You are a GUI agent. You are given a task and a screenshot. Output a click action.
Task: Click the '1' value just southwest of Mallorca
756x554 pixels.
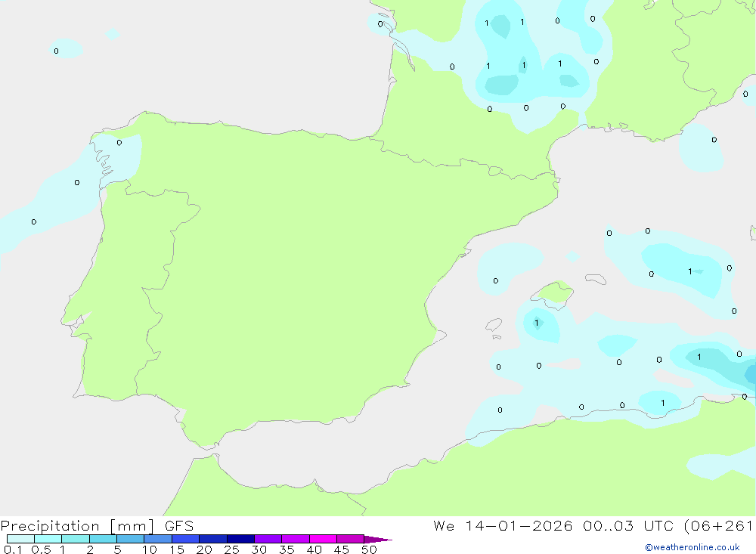point(537,323)
